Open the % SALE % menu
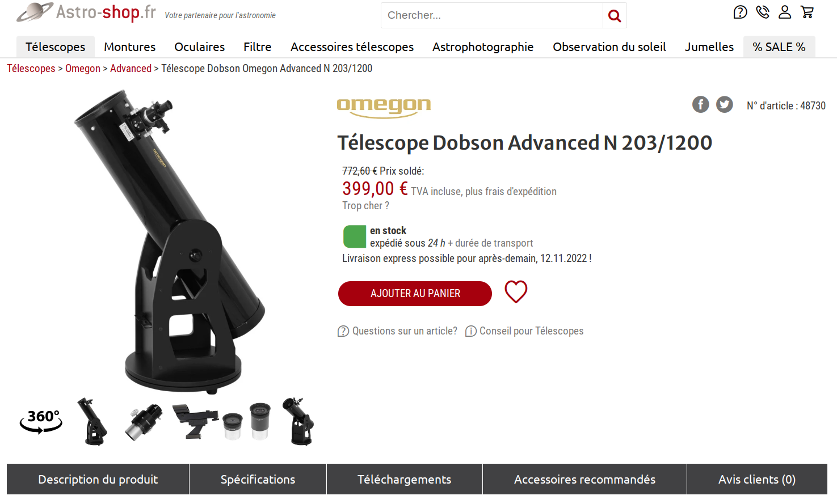 click(x=779, y=47)
